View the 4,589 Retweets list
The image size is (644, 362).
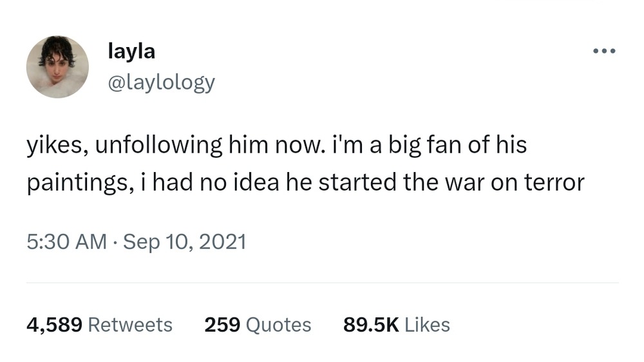point(99,325)
